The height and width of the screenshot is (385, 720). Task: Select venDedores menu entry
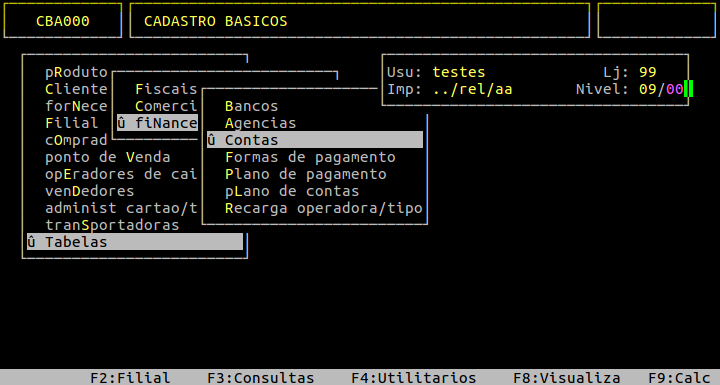click(90, 191)
